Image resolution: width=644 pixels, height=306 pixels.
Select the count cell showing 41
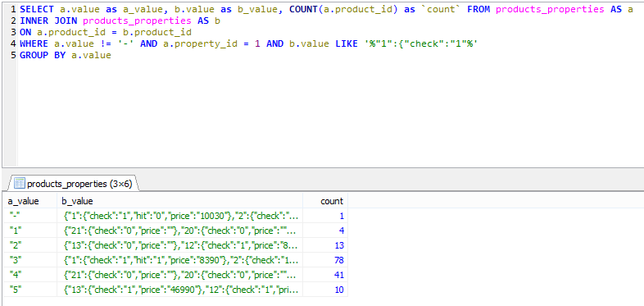(325, 275)
